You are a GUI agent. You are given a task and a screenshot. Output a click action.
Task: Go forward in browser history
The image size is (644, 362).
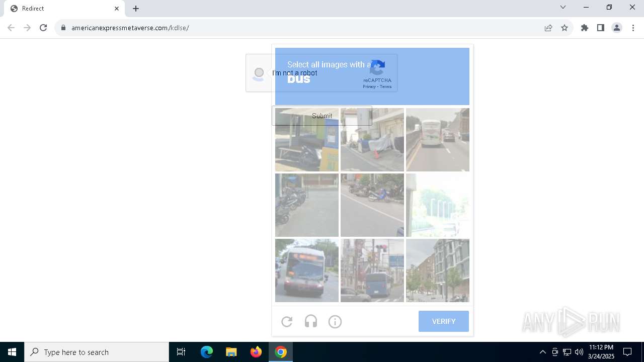[27, 28]
